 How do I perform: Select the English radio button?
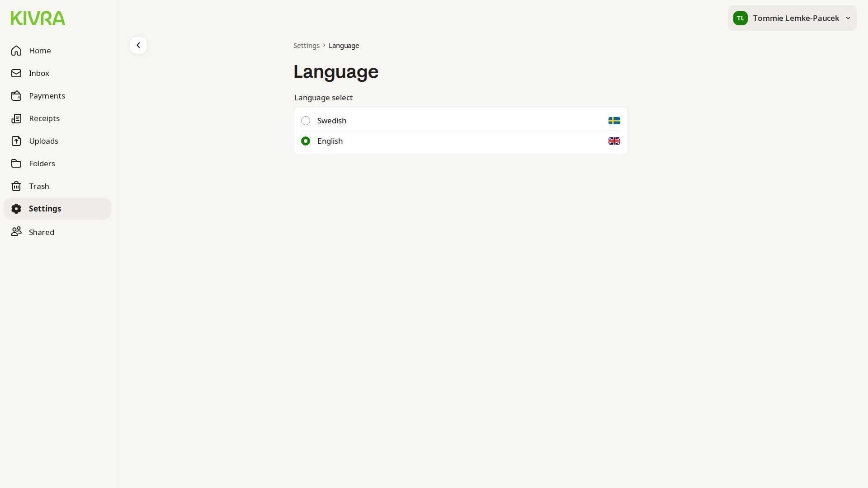tap(306, 141)
